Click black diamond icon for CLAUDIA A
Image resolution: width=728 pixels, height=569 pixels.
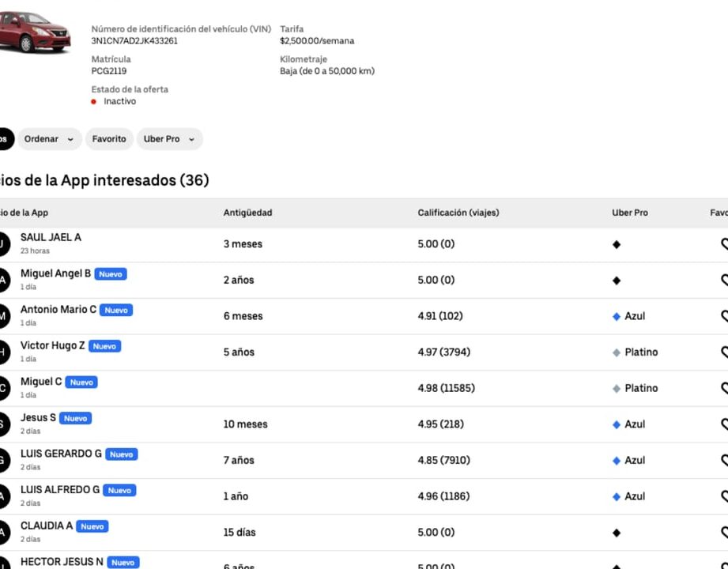pos(617,533)
